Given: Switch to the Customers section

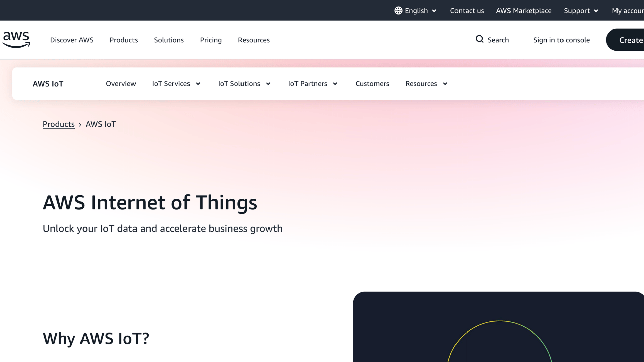Looking at the screenshot, I should pyautogui.click(x=372, y=84).
